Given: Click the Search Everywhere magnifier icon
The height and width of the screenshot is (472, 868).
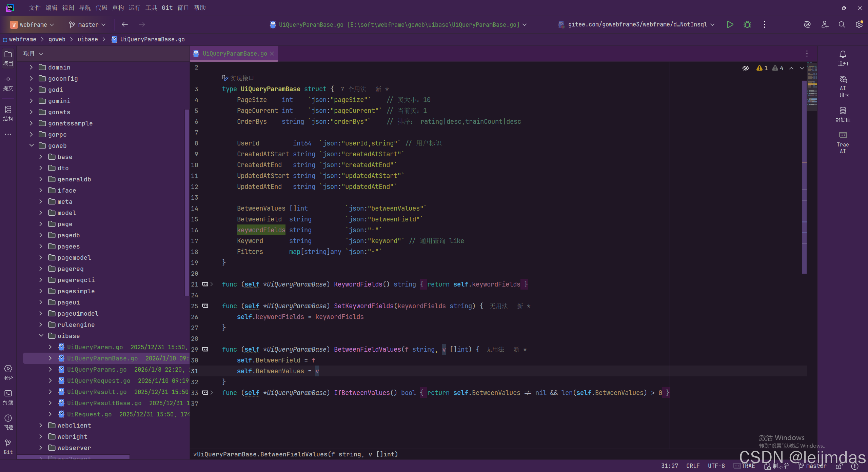Looking at the screenshot, I should [842, 24].
